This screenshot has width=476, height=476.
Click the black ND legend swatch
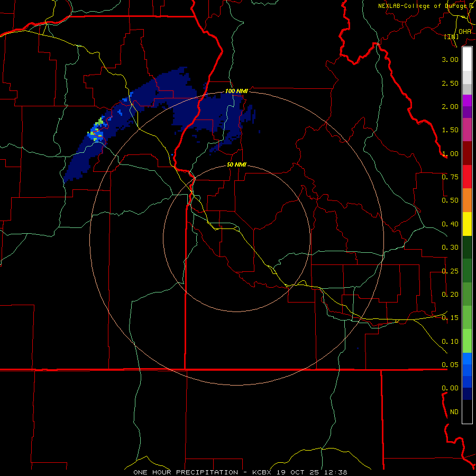pos(467,411)
